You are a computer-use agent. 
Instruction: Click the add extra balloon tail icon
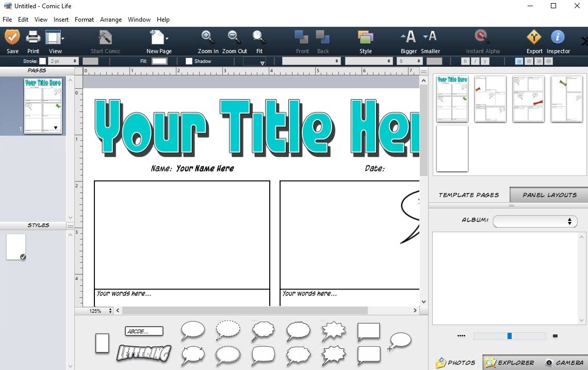400,342
